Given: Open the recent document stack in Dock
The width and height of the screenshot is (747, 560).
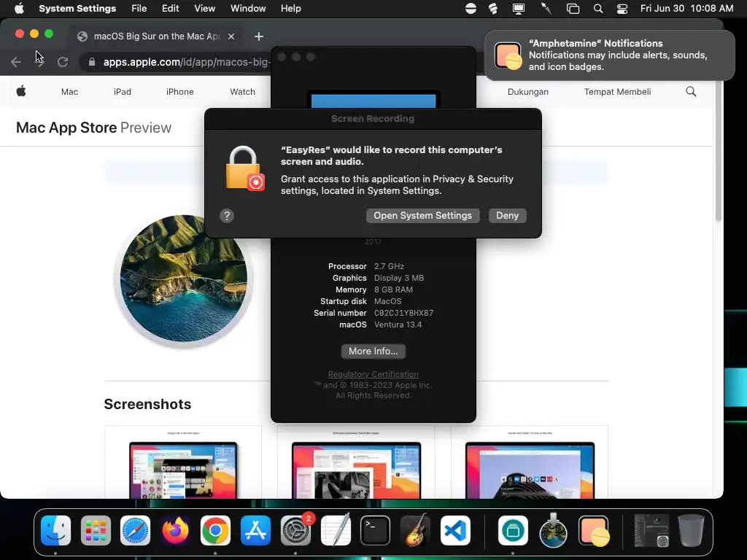Looking at the screenshot, I should pos(651,530).
